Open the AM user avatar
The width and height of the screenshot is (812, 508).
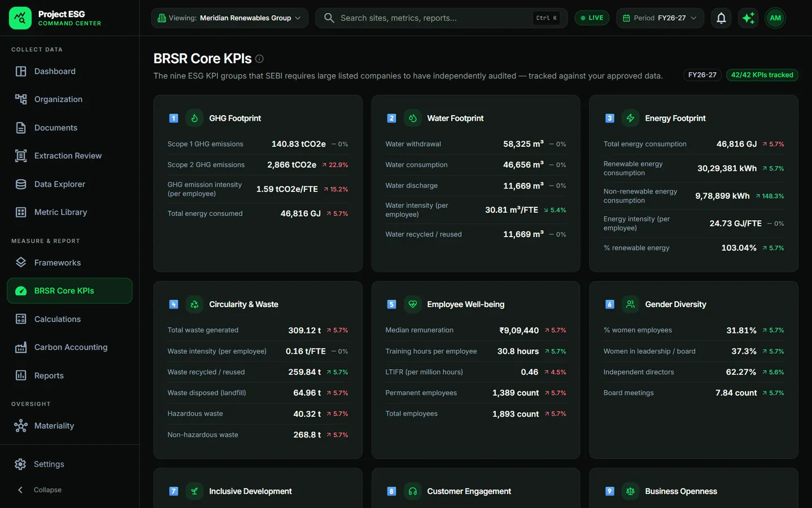coord(775,18)
